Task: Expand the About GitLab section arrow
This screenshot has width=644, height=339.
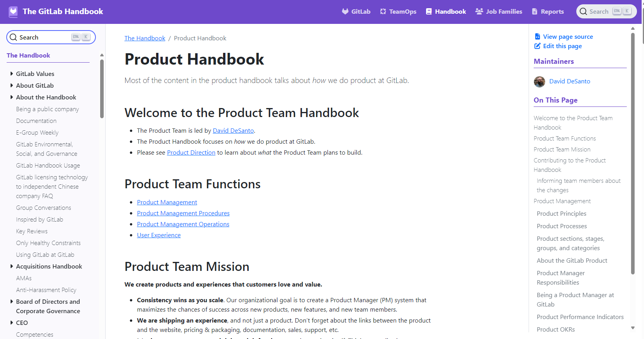Action: point(12,85)
